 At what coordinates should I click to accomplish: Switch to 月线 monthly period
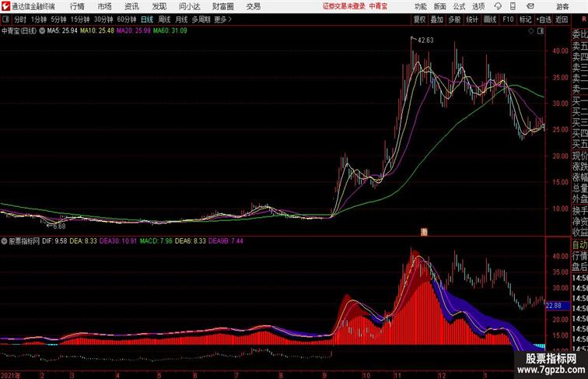[x=181, y=19]
